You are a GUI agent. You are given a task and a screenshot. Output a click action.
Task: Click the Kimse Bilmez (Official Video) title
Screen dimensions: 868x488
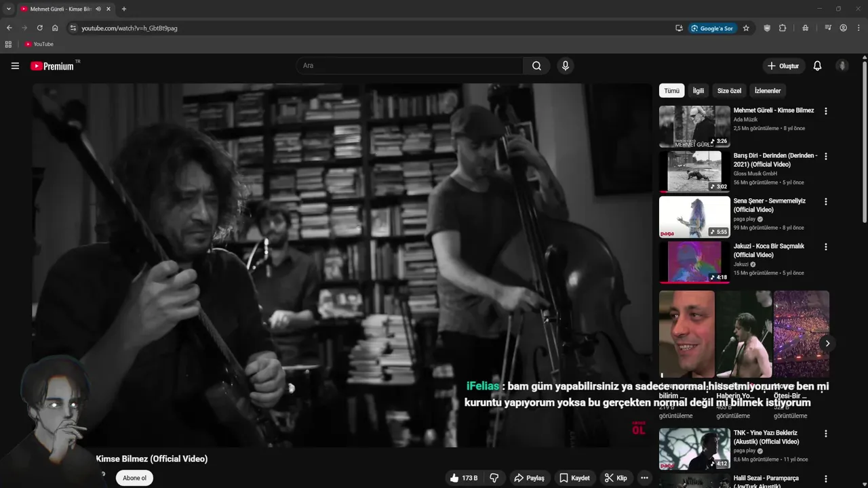pos(152,459)
